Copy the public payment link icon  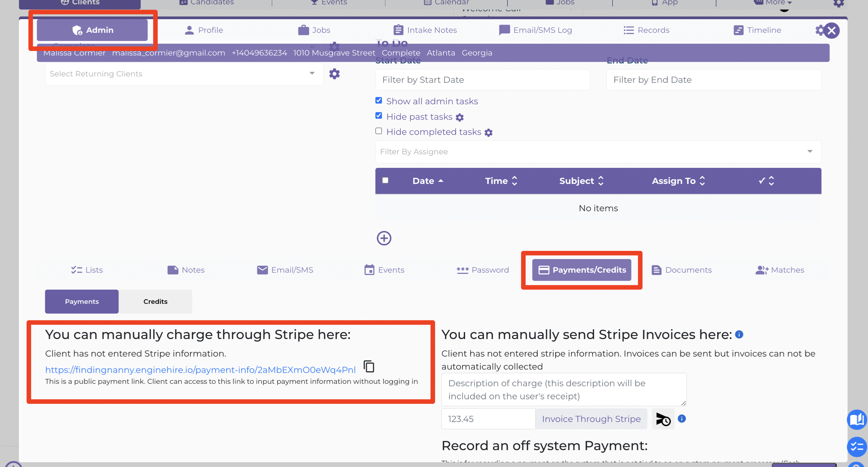click(369, 367)
